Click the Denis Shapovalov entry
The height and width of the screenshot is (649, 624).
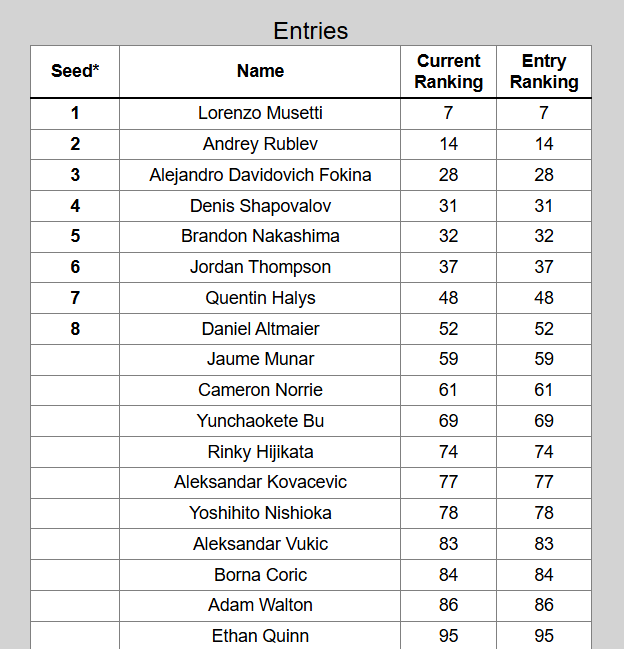[x=260, y=206]
